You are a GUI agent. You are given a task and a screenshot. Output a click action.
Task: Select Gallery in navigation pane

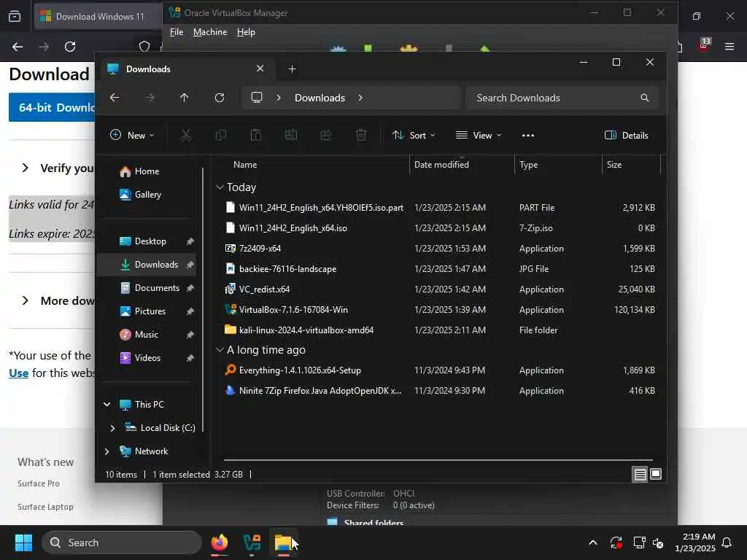coord(147,195)
